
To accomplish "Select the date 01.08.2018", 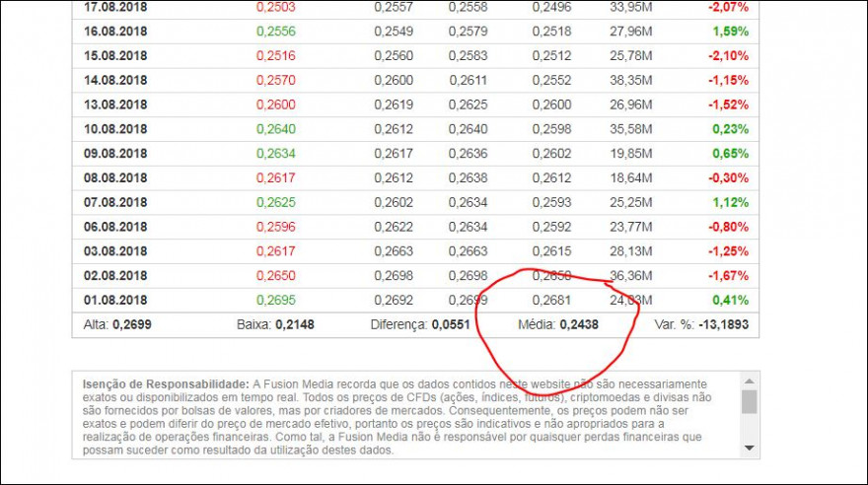I will pyautogui.click(x=115, y=301).
